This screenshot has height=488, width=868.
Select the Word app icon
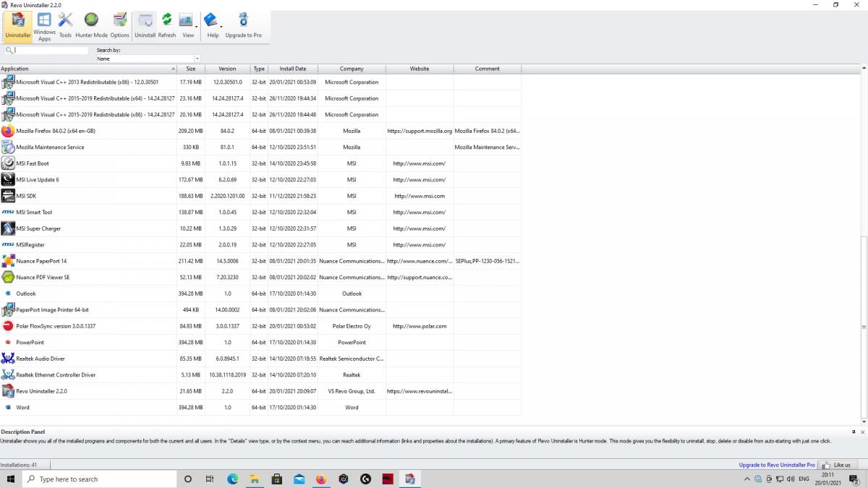(x=8, y=407)
